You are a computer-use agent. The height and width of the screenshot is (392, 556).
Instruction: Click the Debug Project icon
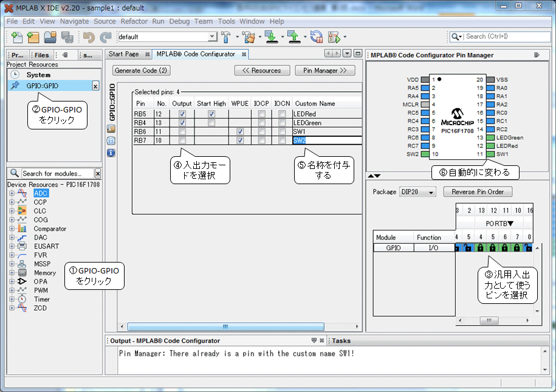[x=334, y=37]
